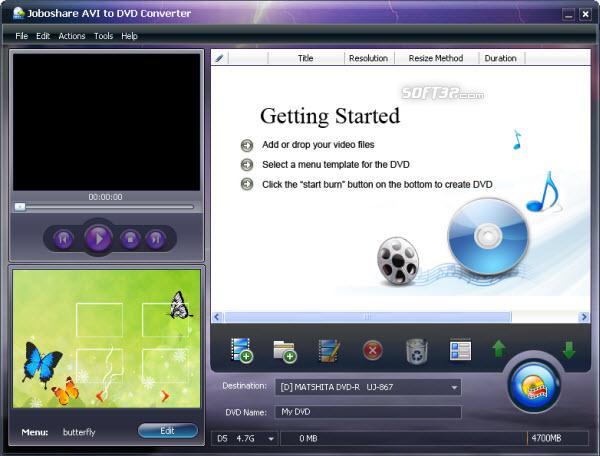
Task: Click the scroll right arrow of file list
Action: pos(584,317)
